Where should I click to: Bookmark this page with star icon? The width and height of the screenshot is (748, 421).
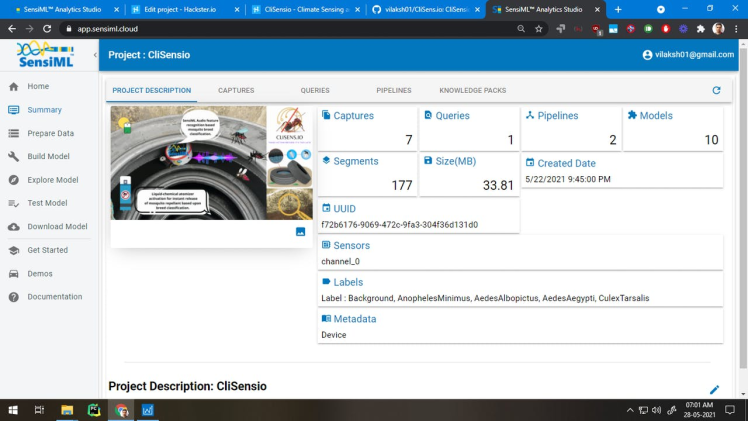539,29
